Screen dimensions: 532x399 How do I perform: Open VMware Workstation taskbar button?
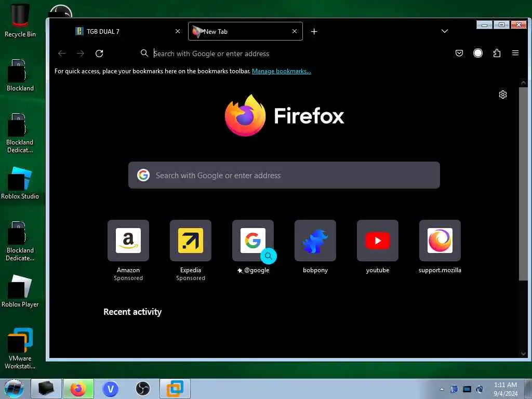click(x=175, y=389)
